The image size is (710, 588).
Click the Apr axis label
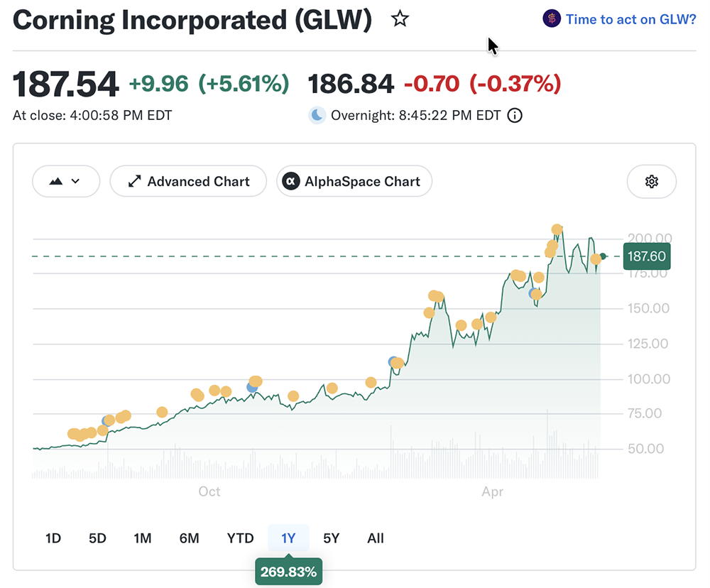coord(492,491)
